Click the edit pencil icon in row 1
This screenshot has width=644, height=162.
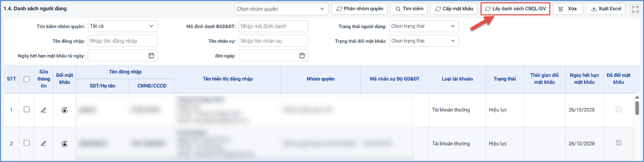[43, 110]
